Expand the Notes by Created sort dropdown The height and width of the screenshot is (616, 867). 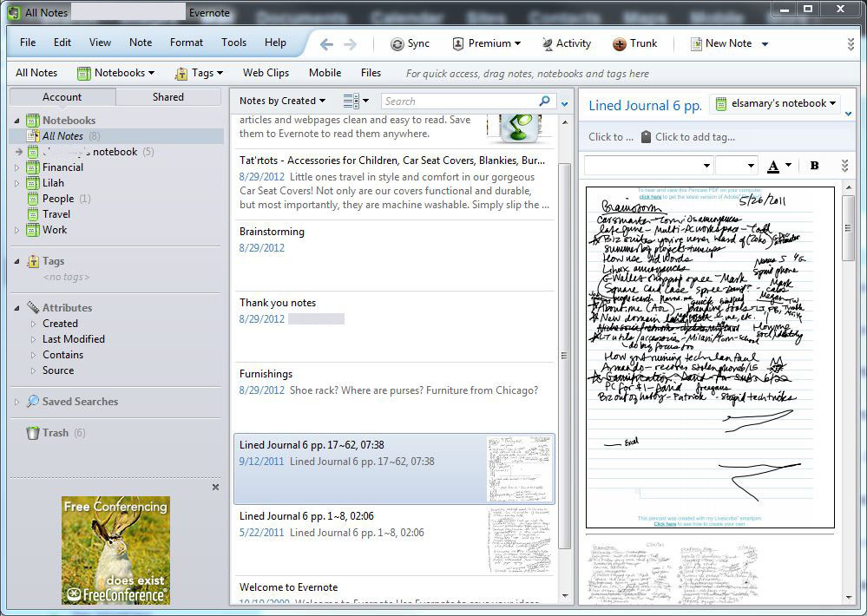[282, 102]
